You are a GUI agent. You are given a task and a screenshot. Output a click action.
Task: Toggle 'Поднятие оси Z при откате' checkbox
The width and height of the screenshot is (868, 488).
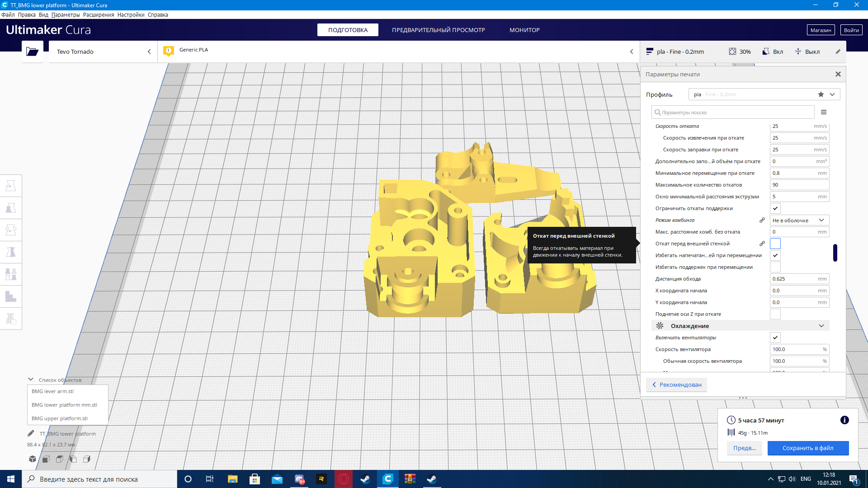775,314
